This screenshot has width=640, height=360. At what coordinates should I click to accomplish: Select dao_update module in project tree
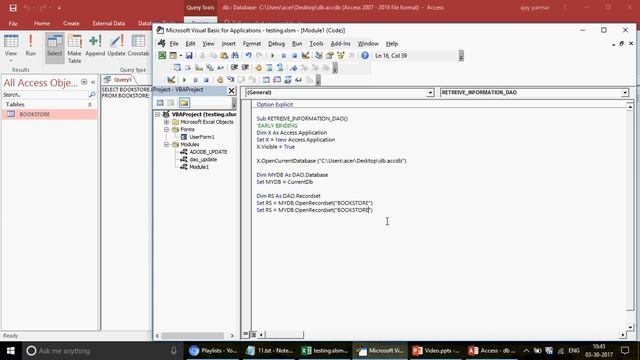pos(203,159)
